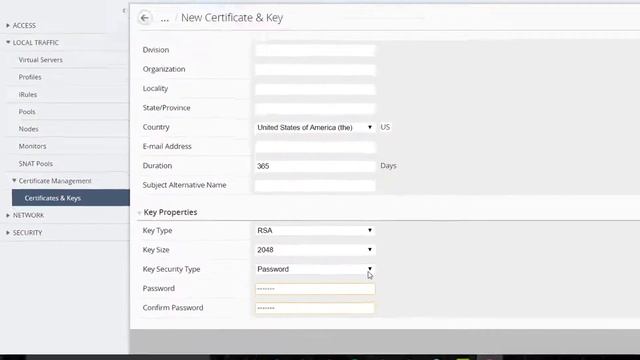
Task: Collapse the sidebar with the handle
Action: pos(124,11)
